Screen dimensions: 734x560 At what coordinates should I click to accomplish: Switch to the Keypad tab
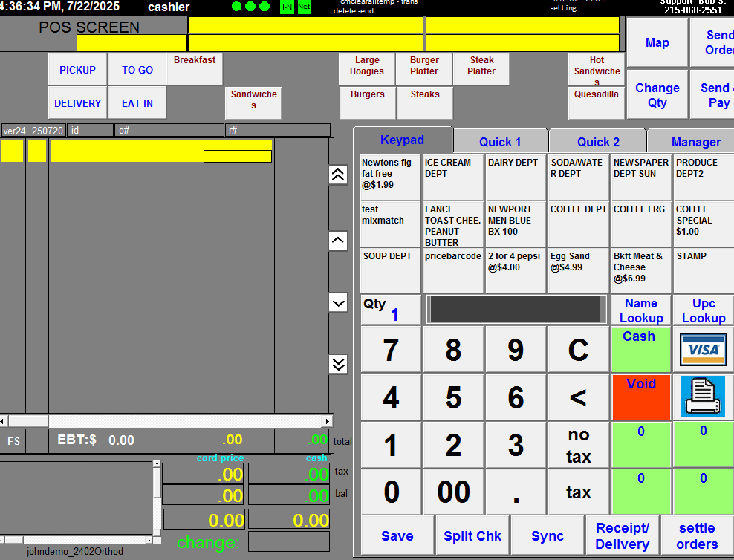[x=403, y=140]
